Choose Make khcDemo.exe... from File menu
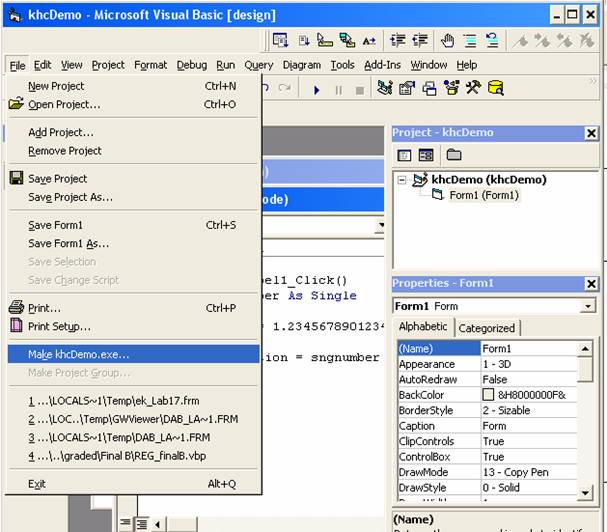The image size is (607, 532). coord(134,354)
